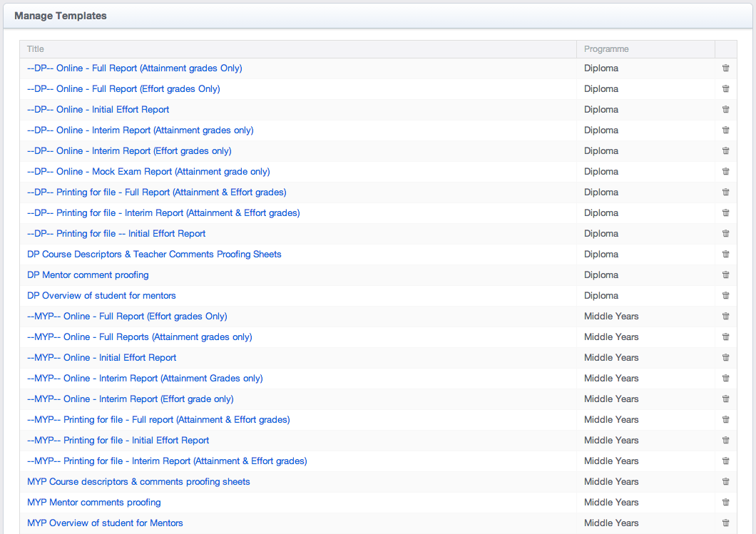Delete MYP Online Interim Report (Effort grade only)
Viewport: 756px width, 534px height.
(x=725, y=399)
